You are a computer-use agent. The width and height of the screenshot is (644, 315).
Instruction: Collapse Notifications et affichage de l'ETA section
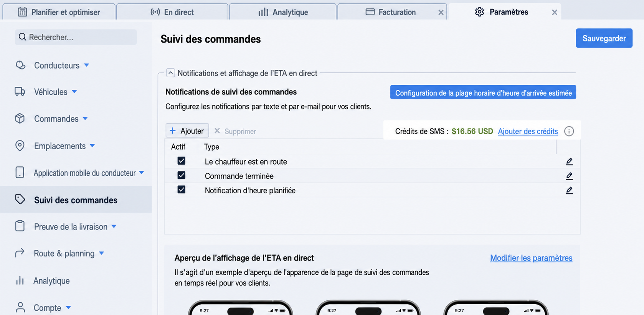[170, 73]
